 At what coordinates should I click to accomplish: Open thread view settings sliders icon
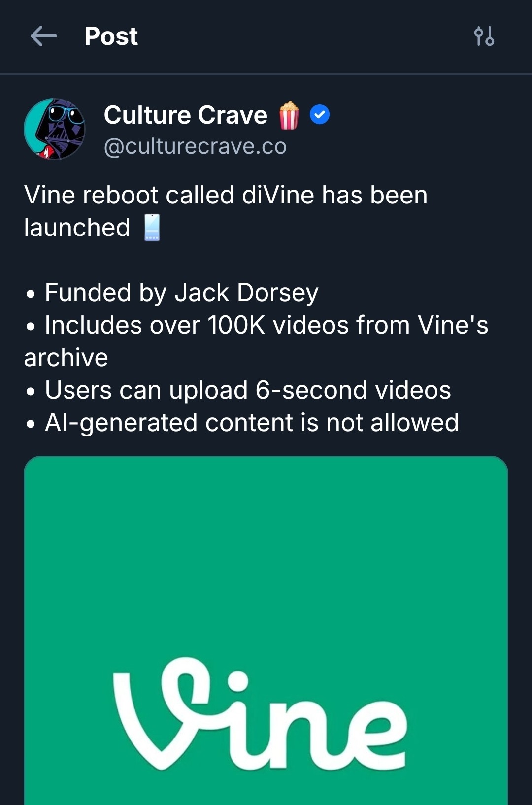(x=484, y=36)
